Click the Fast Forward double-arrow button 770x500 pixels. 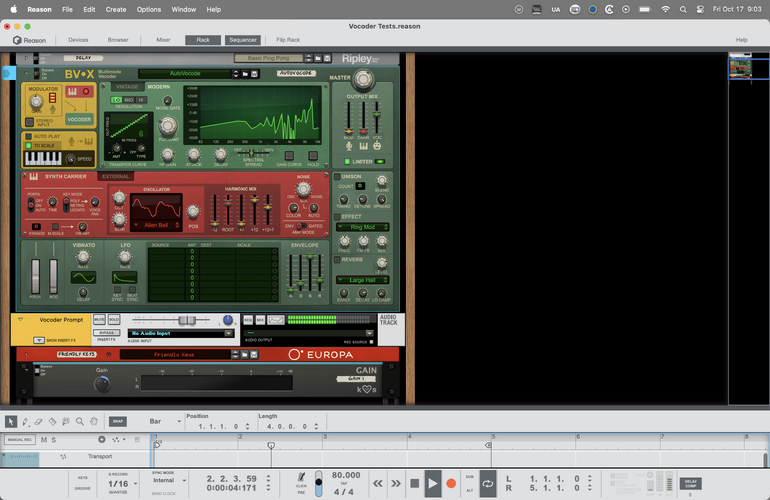click(x=394, y=483)
